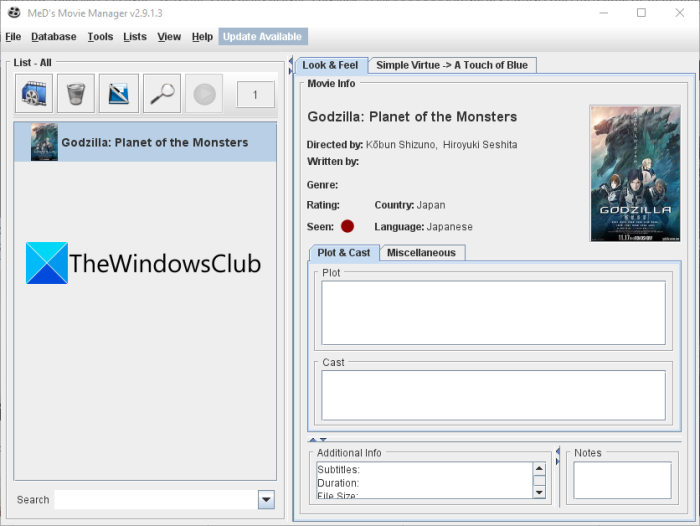Click the grey Play movie button
This screenshot has height=526, width=700.
(x=204, y=93)
